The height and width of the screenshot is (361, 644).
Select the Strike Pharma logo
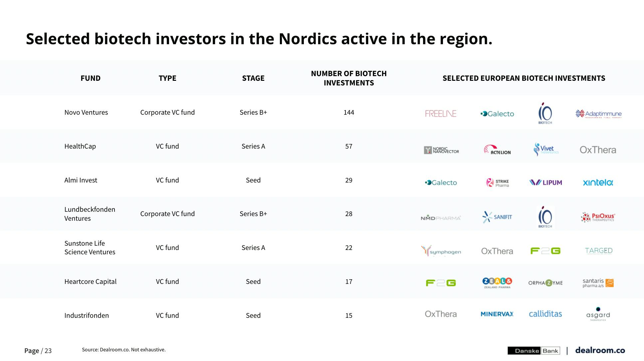tap(498, 183)
